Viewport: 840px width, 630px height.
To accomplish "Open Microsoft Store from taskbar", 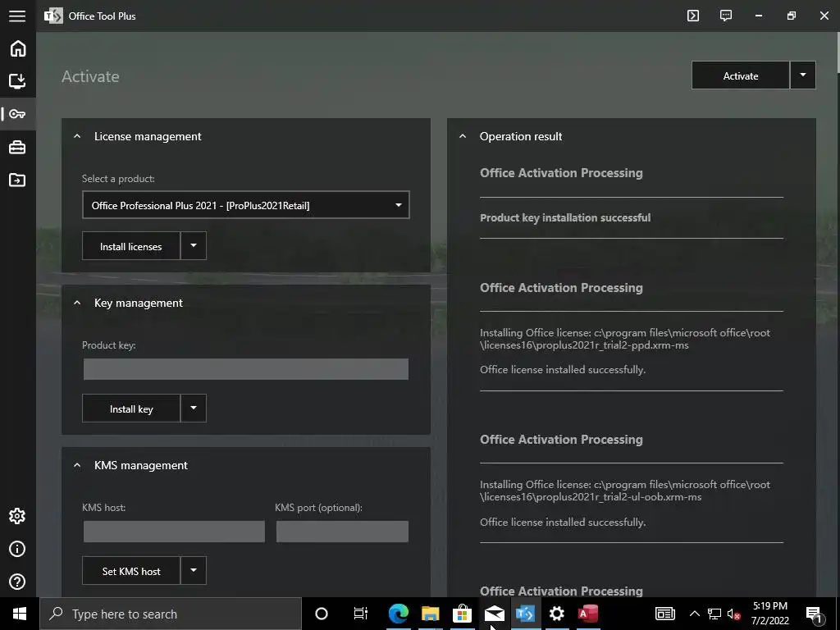I will [x=462, y=614].
